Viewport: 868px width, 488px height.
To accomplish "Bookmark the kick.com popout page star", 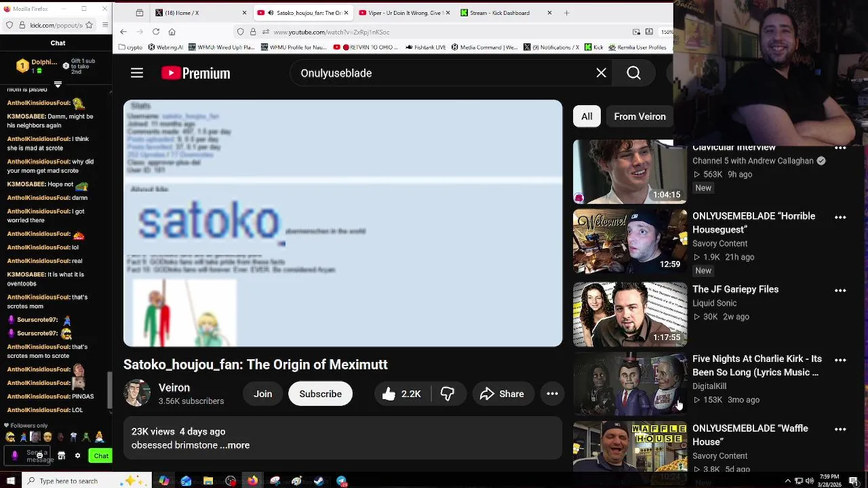I will (90, 25).
